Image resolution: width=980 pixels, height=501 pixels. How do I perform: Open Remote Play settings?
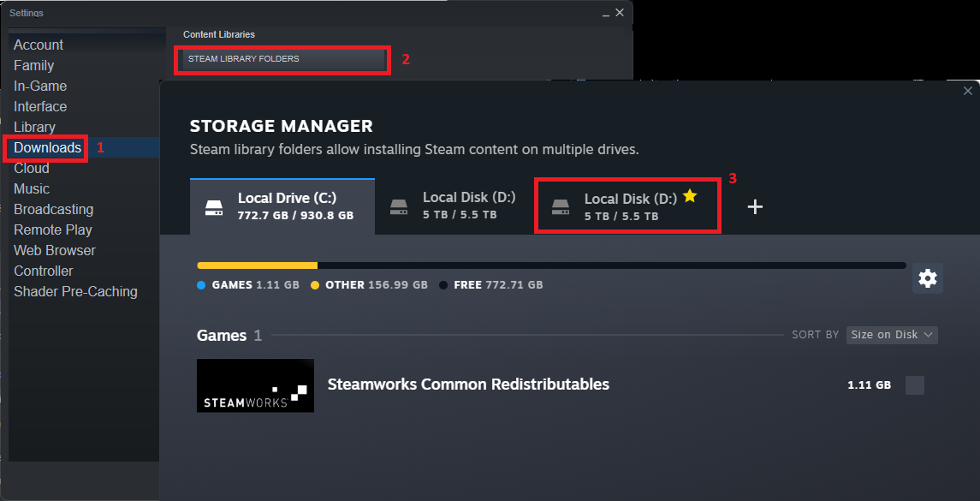click(x=53, y=230)
